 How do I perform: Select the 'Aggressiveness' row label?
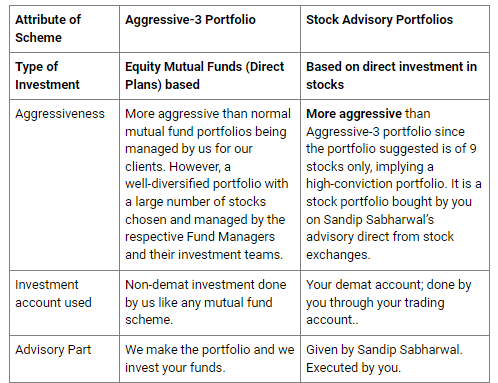click(x=60, y=114)
